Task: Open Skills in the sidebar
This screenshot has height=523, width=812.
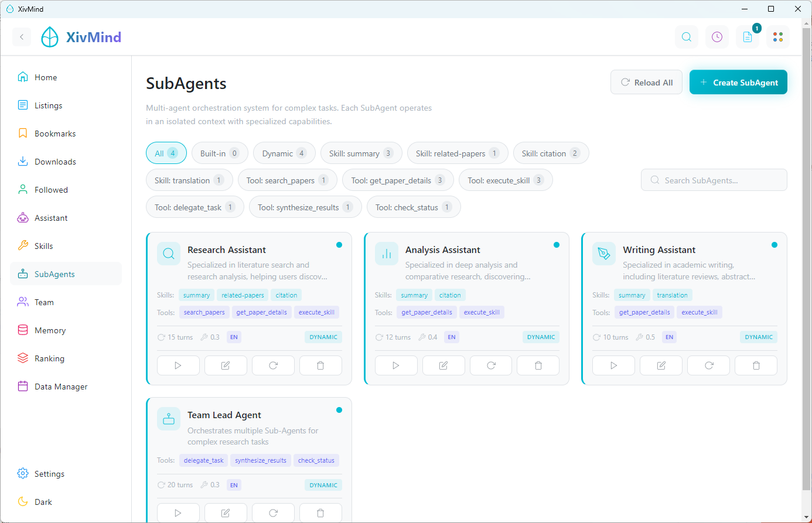Action: click(66, 246)
